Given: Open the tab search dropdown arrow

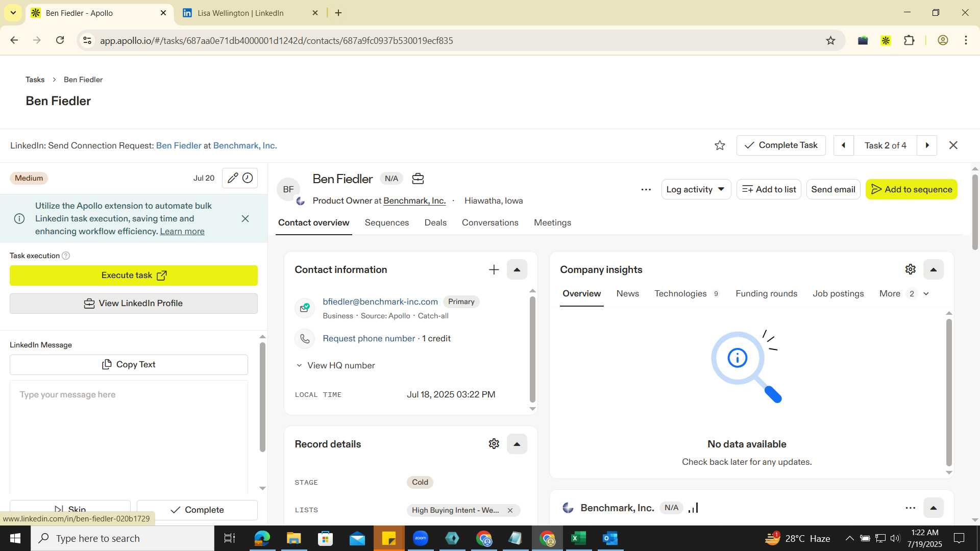Looking at the screenshot, I should [13, 13].
